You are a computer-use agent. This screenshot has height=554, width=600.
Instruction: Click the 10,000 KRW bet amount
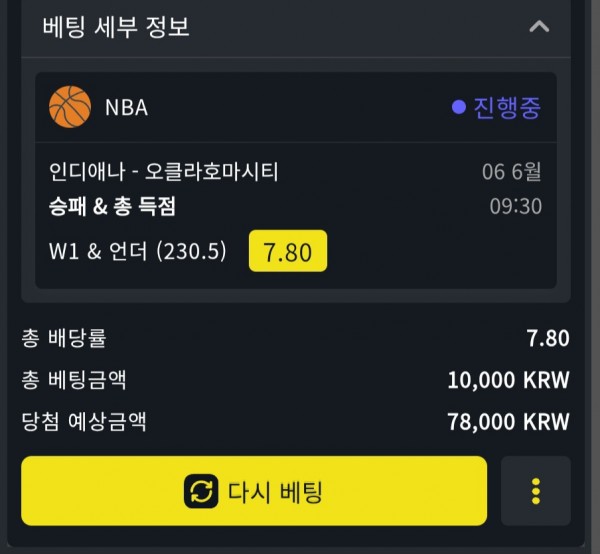point(509,380)
